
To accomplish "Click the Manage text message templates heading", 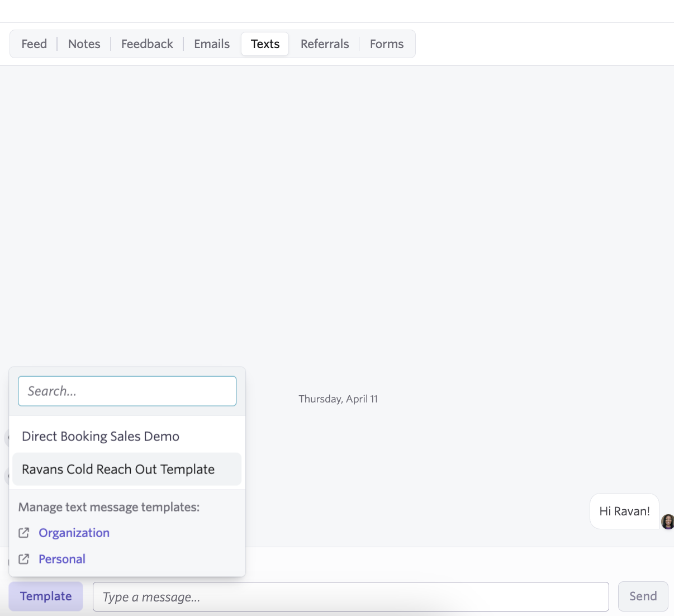I will pos(109,507).
